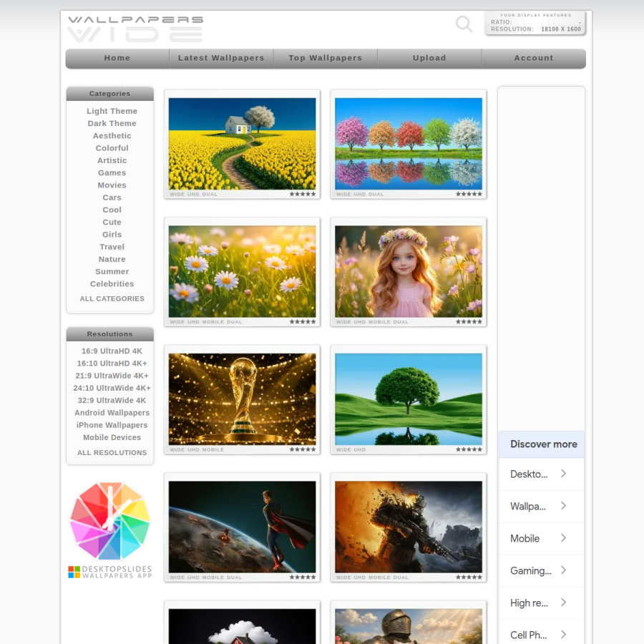
Task: Open the Account menu tab
Action: 534,59
